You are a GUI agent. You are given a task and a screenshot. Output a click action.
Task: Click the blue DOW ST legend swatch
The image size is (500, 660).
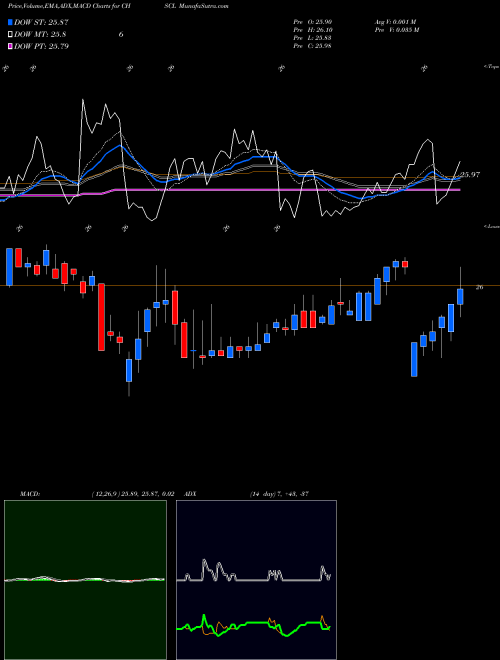[11, 22]
